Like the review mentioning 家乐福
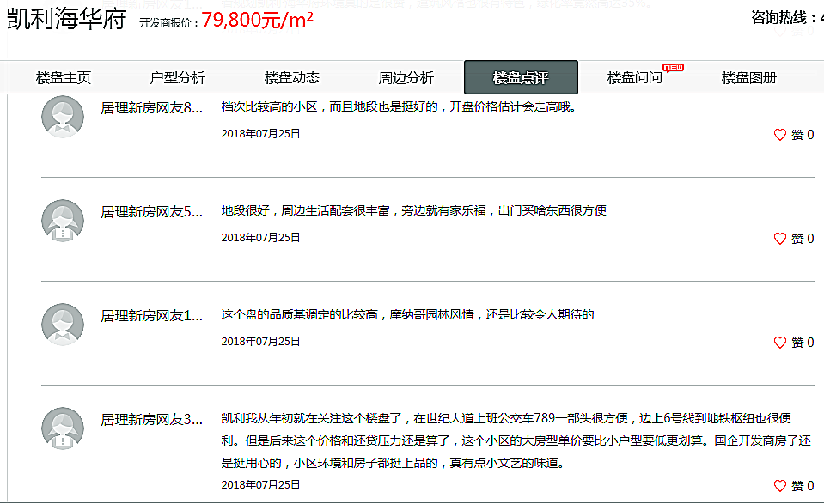This screenshot has width=824, height=504. pos(780,239)
